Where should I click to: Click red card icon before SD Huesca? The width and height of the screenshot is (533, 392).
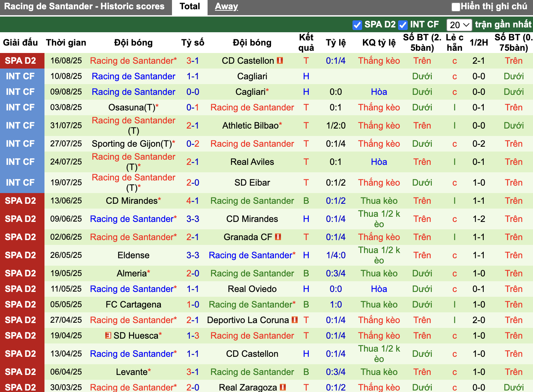(x=108, y=335)
